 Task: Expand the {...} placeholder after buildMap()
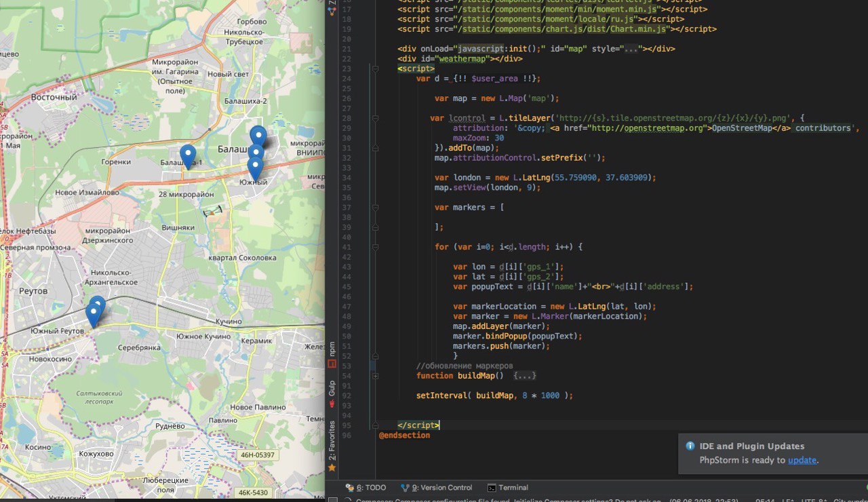pyautogui.click(x=525, y=376)
